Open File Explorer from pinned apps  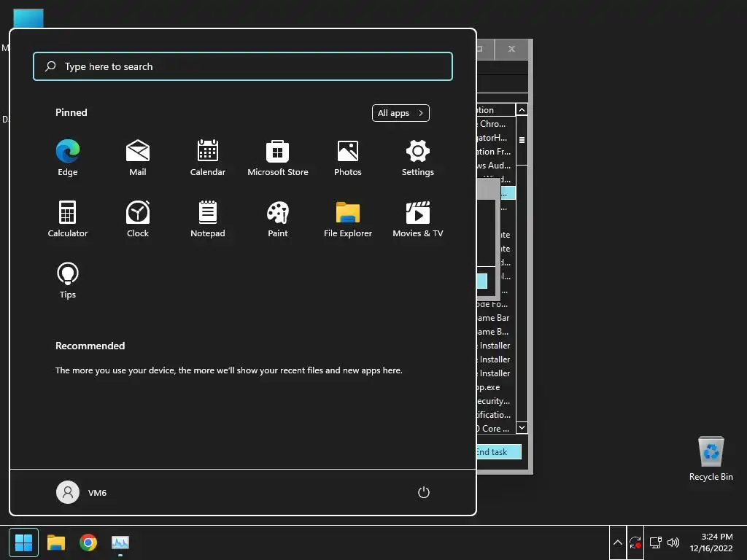348,219
